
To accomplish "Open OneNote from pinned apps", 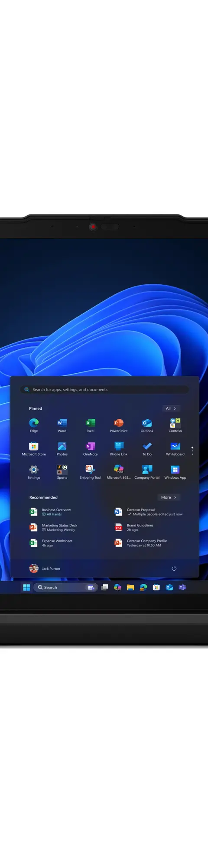I will 90,448.
